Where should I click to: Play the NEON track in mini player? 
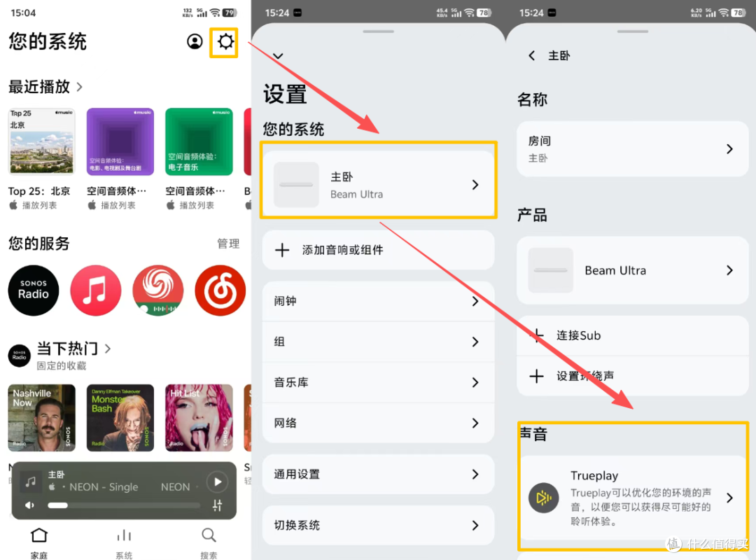click(218, 482)
